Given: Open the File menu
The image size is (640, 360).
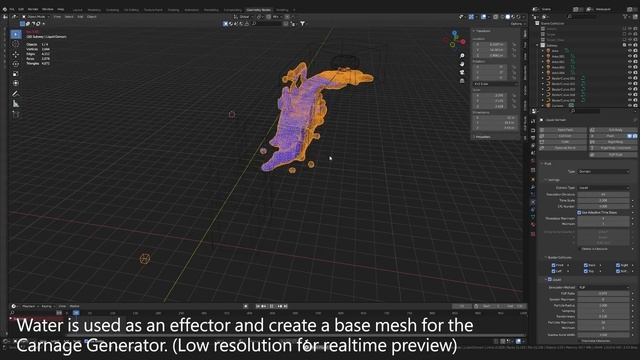Looking at the screenshot, I should [x=12, y=9].
